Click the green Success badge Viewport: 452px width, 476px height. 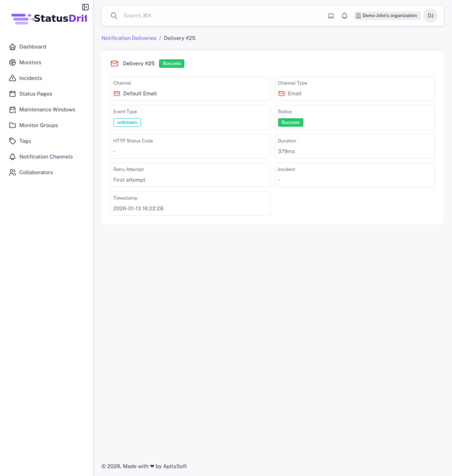(x=171, y=63)
